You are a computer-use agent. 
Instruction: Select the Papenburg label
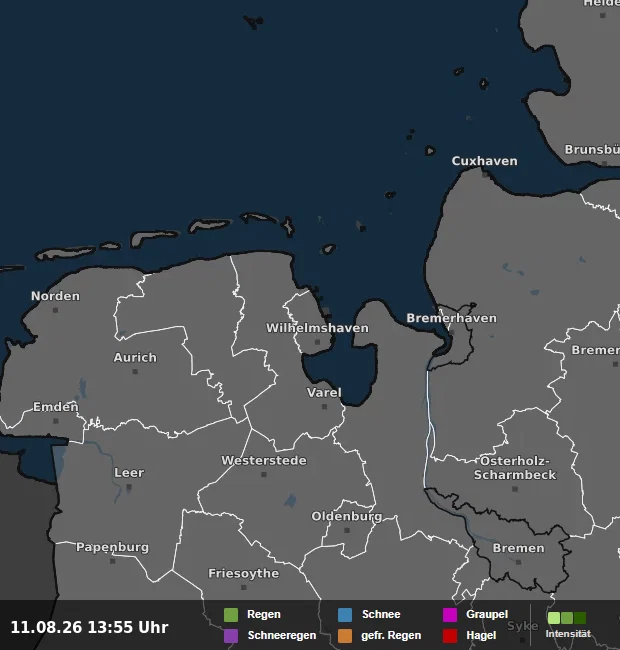coord(112,547)
